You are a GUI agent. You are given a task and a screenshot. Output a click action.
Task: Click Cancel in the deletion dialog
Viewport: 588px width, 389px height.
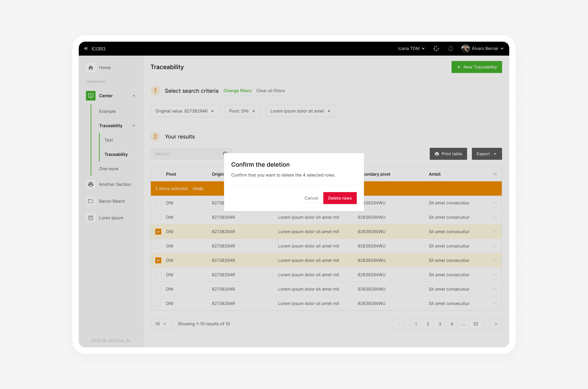tap(311, 198)
